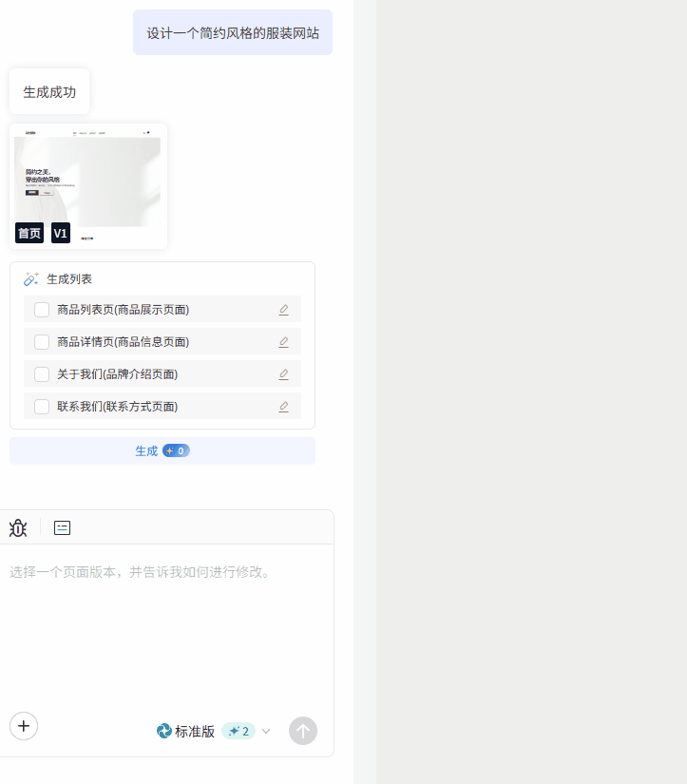Check the 商品列表页 checkbox
This screenshot has height=784, width=687.
(42, 310)
